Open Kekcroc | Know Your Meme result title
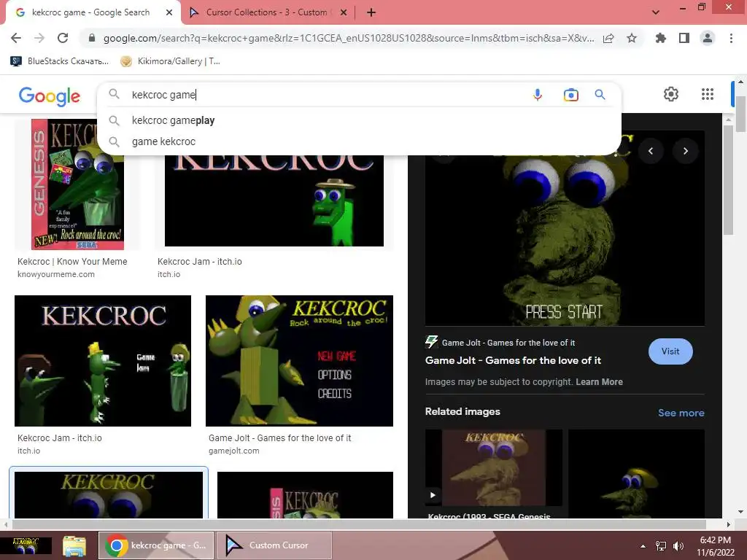747x560 pixels. tap(72, 262)
